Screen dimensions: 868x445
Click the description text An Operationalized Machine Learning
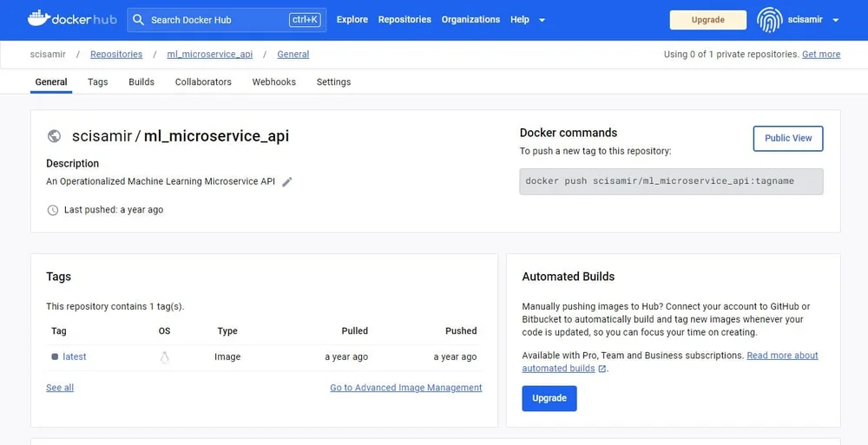tap(161, 181)
